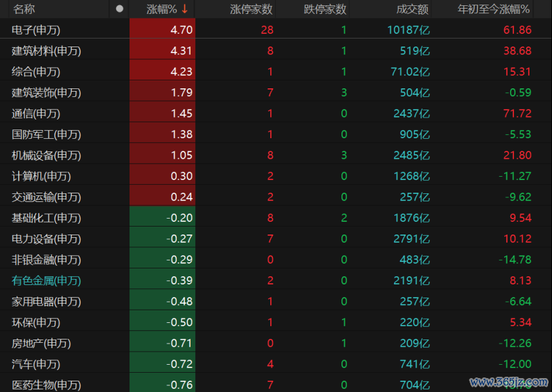Sort by 涨停家数 column header
552x392 pixels.
coord(251,9)
